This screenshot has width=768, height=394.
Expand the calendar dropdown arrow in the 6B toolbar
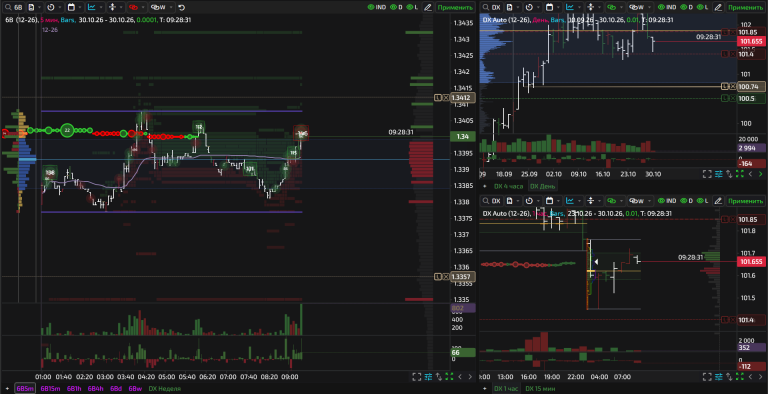(80, 7)
